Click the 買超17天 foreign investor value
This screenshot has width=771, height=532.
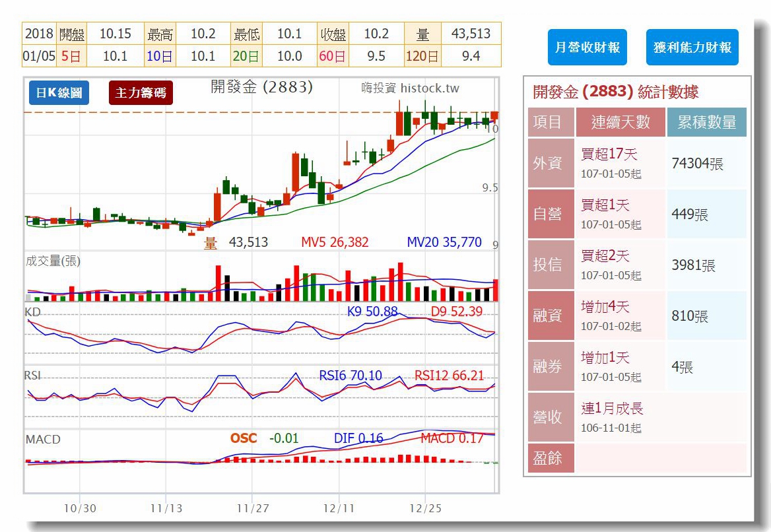click(609, 154)
